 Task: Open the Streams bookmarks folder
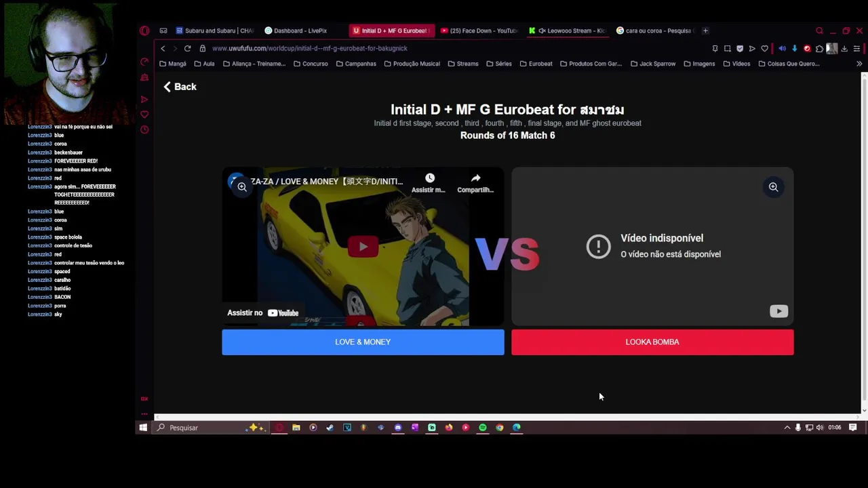462,64
